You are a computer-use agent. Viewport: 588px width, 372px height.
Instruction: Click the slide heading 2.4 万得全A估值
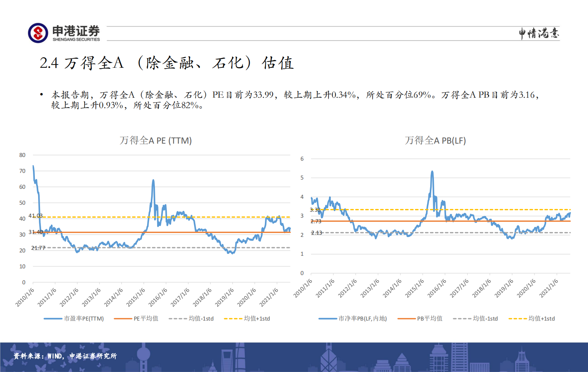tap(167, 63)
